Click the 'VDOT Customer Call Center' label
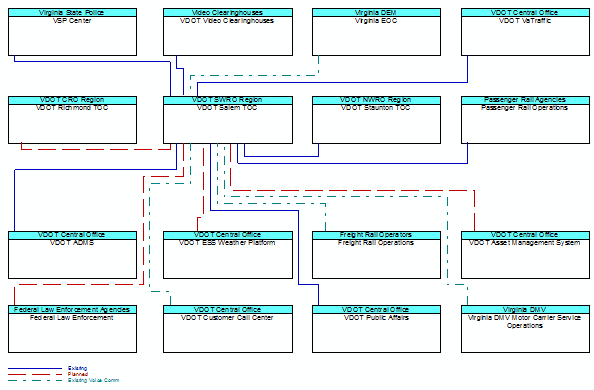This screenshot has height=390, width=594. click(x=227, y=318)
